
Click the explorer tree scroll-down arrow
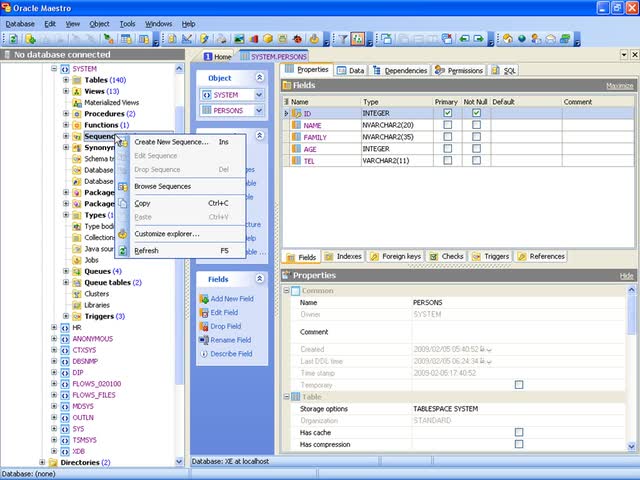point(179,462)
